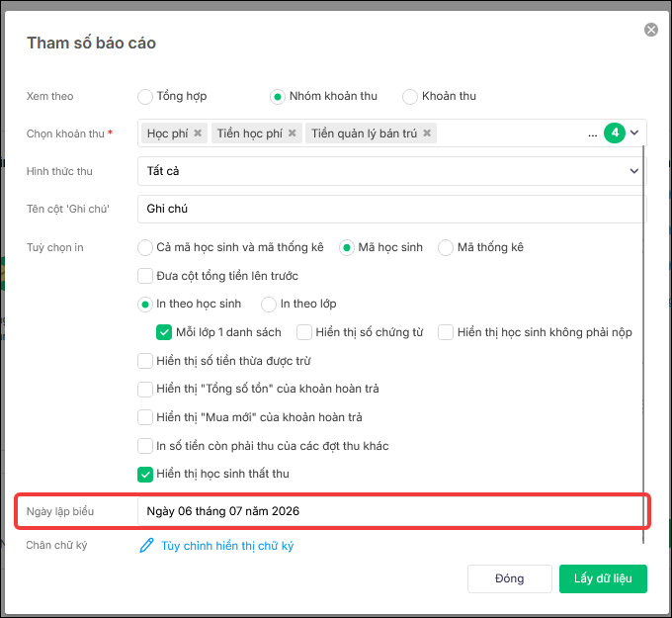Click the Tên cột 'Ghi chú' input field

tap(391, 209)
